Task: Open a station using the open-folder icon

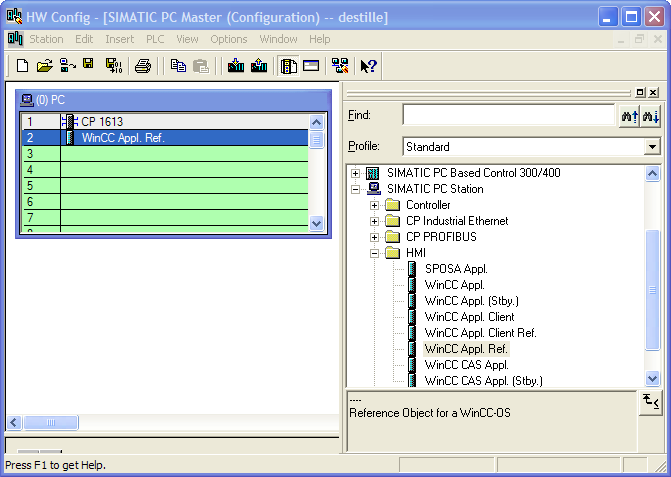Action: point(45,66)
